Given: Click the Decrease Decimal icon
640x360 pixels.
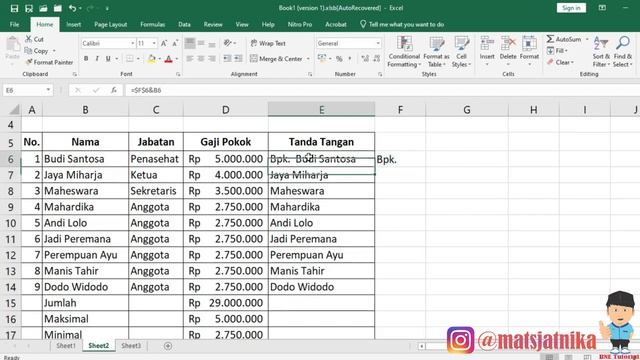Looking at the screenshot, I should pos(377,59).
